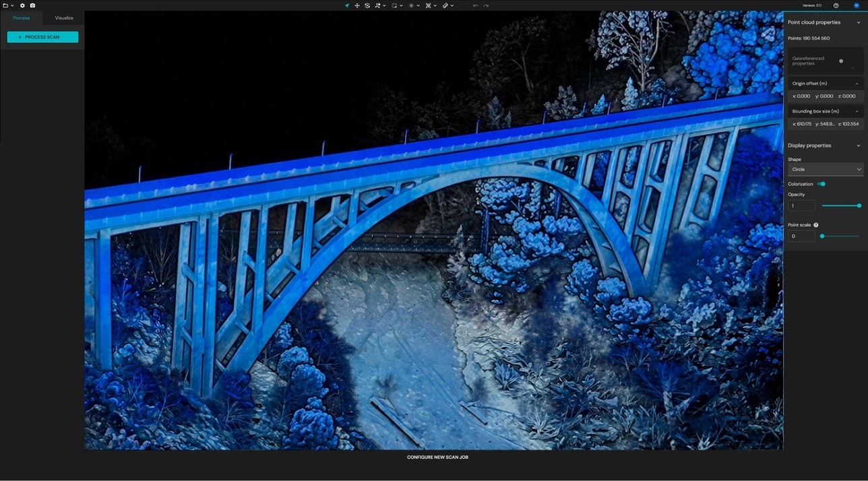868x481 pixels.
Task: Open the shading sphere dropdown arrow
Action: [x=418, y=5]
